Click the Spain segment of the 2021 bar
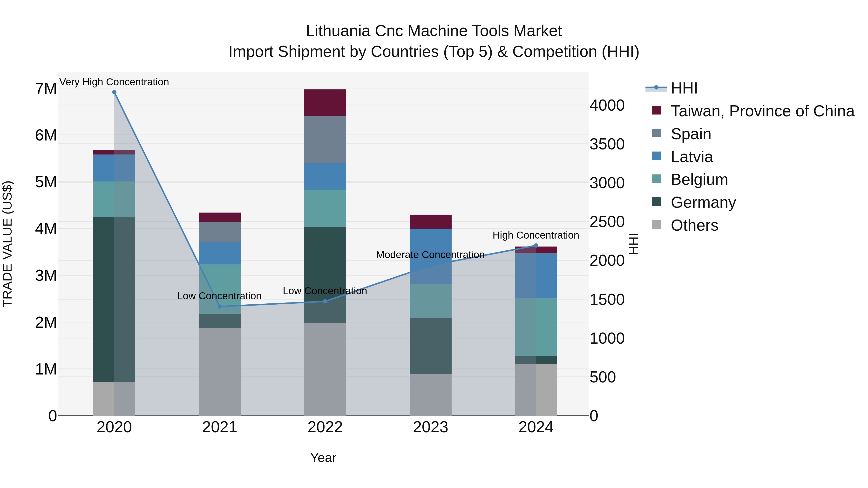 [220, 232]
